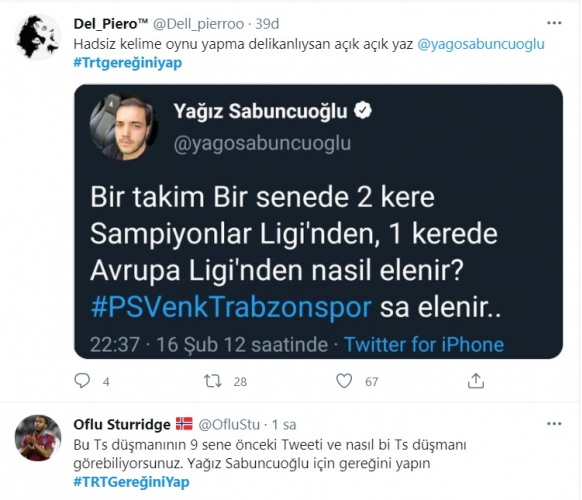The image size is (582, 500).
Task: Click the #Trtgereğiniyap hashtag in the first tweet
Action: 128,63
